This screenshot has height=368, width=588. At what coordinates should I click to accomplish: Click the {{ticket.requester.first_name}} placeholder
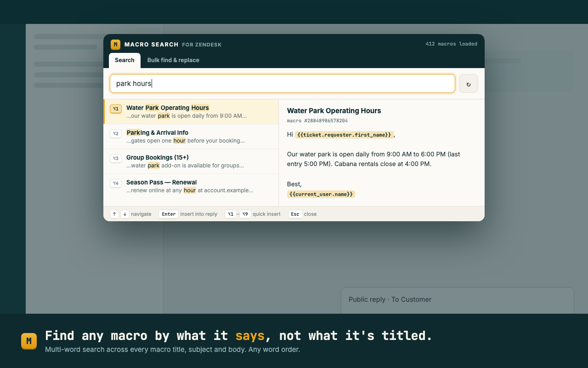tap(344, 135)
